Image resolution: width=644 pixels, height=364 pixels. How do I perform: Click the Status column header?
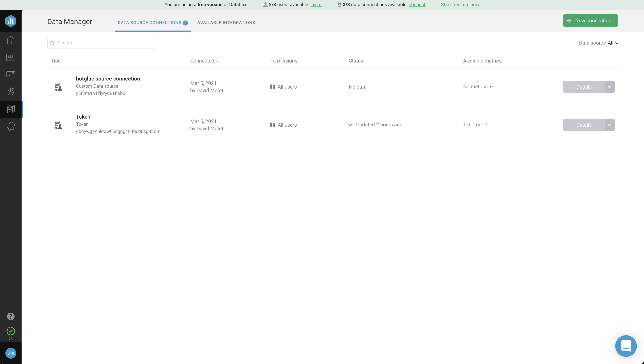tap(356, 61)
